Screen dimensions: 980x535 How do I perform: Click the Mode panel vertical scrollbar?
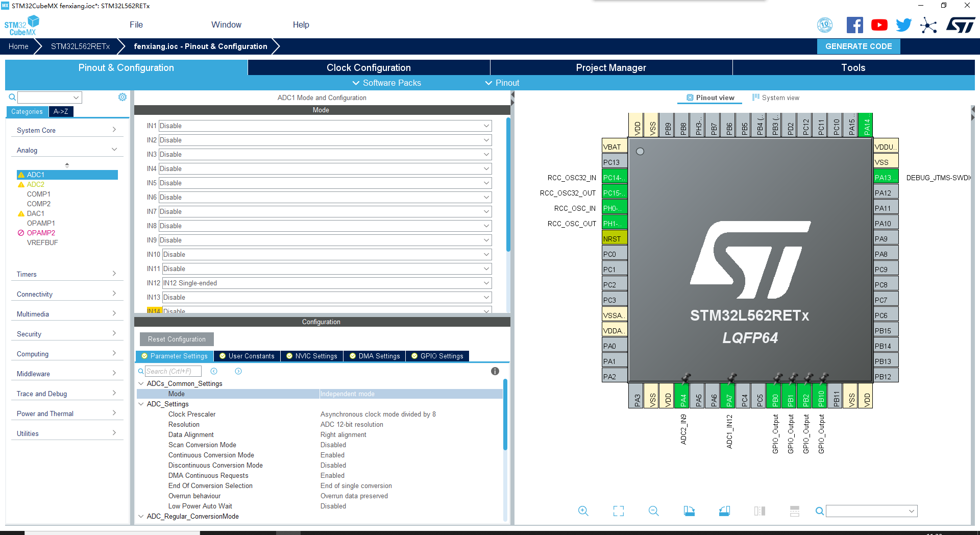coord(508,184)
